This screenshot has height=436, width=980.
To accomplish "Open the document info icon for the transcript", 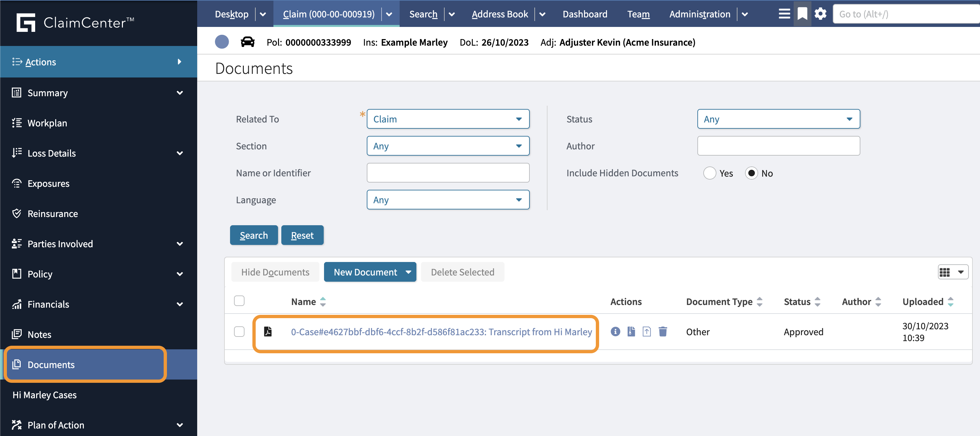I will click(x=616, y=332).
